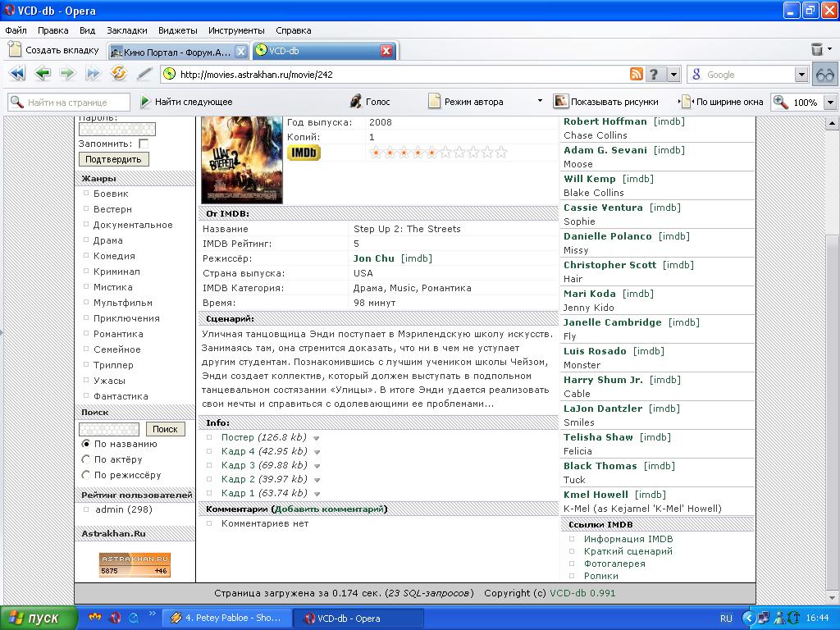
Task: Select the По режиссёру radio button
Action: 85,475
